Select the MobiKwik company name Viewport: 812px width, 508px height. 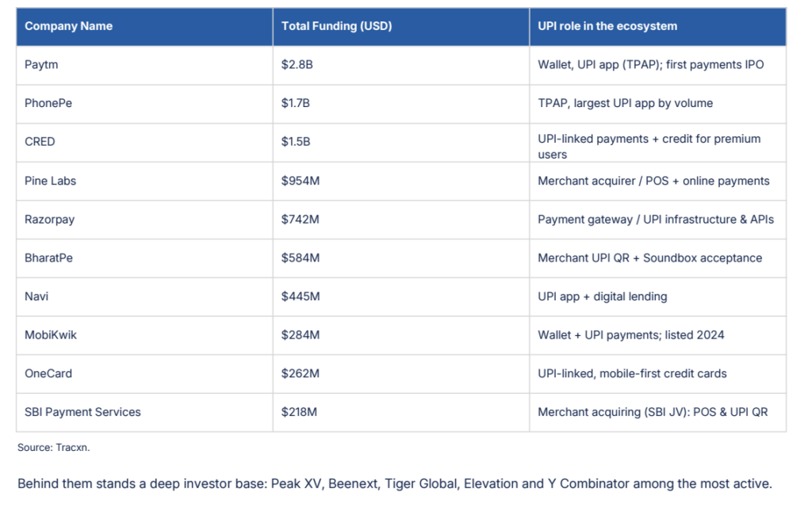[x=50, y=334]
